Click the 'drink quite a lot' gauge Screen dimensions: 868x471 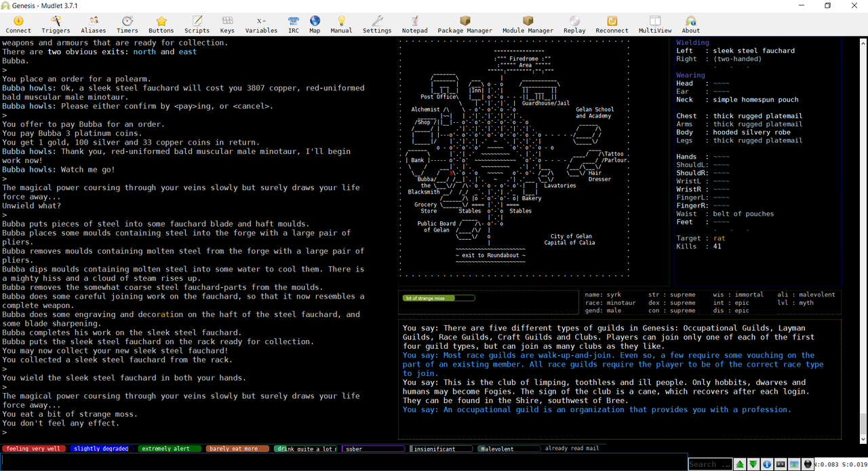pos(305,449)
